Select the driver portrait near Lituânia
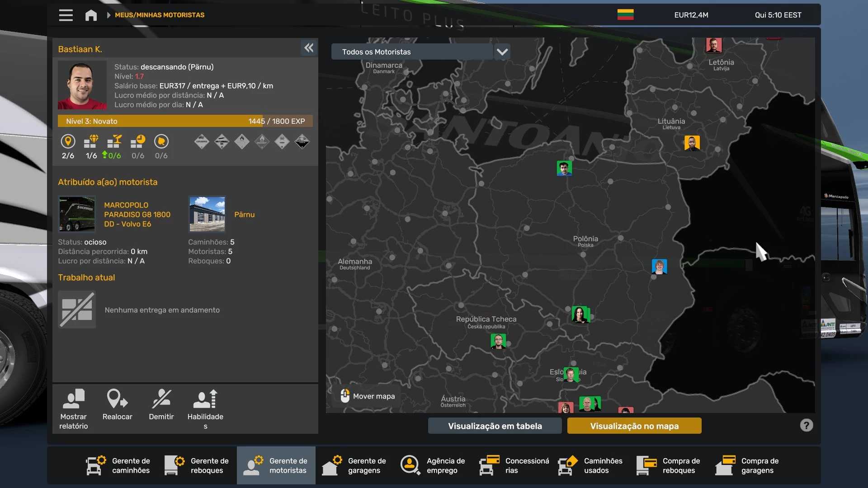 coord(692,143)
